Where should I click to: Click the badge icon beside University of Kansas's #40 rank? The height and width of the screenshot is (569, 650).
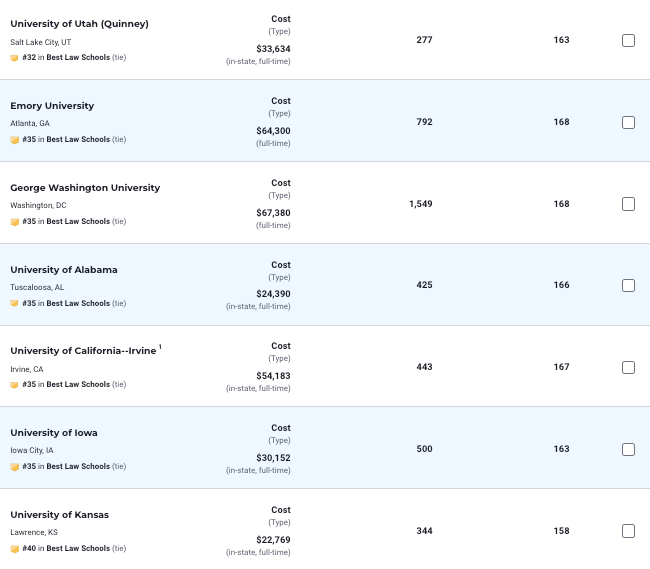tap(14, 549)
